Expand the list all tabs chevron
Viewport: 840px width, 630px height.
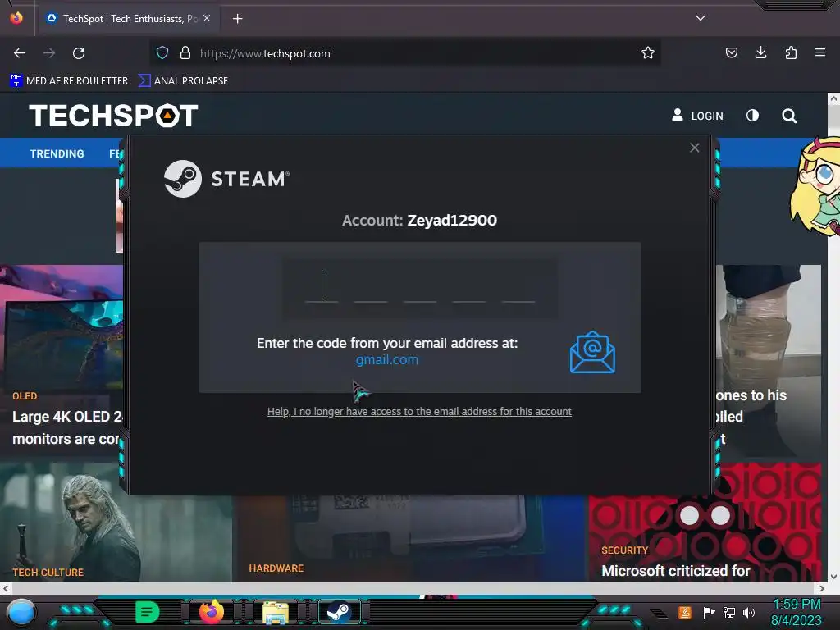(x=701, y=18)
